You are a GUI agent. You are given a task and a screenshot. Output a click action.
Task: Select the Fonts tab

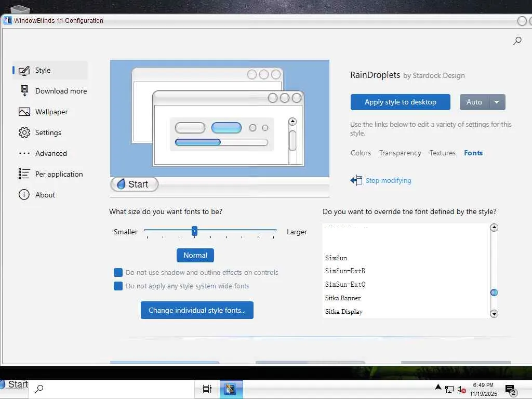(473, 153)
